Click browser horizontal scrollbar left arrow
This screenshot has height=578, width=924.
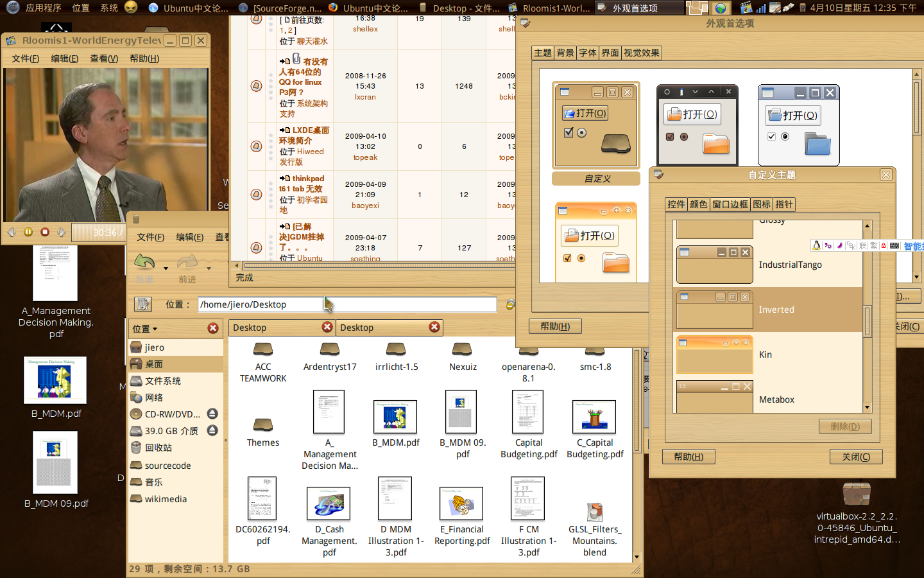point(237,265)
